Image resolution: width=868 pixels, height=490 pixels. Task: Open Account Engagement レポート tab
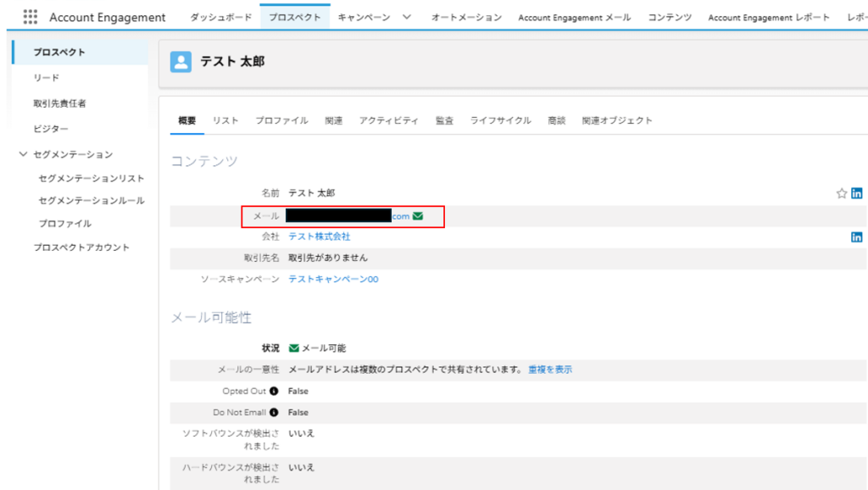click(x=768, y=17)
